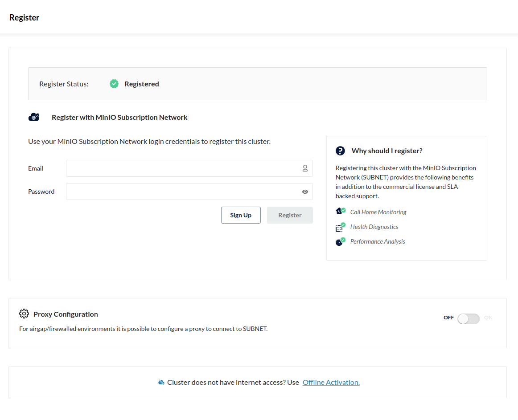Toggle password visibility eye icon
Viewport: 518px width, 420px height.
point(305,192)
